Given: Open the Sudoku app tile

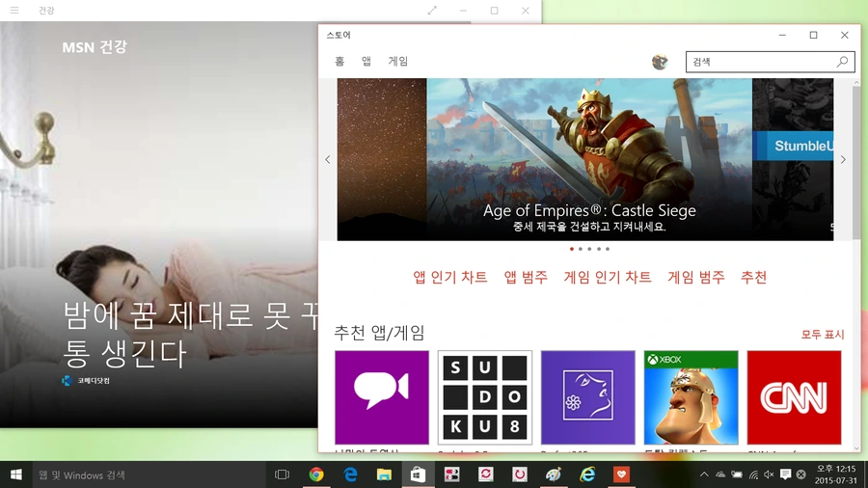Looking at the screenshot, I should coord(485,397).
